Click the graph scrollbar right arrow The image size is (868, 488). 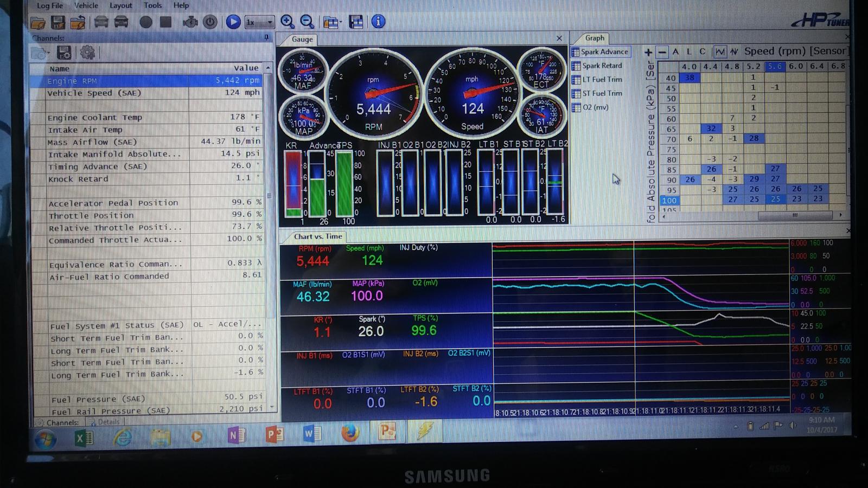[840, 215]
